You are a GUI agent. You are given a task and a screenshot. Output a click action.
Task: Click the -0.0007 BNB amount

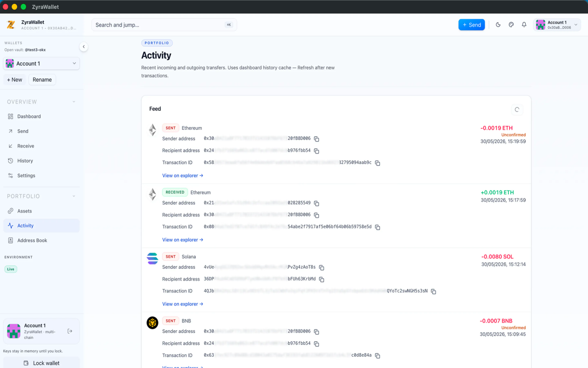coord(496,321)
